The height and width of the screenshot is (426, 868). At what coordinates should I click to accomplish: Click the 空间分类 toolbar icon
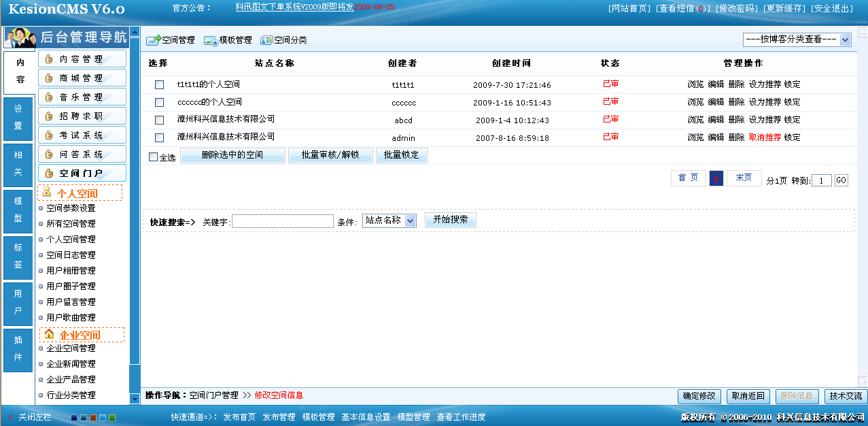coord(266,40)
